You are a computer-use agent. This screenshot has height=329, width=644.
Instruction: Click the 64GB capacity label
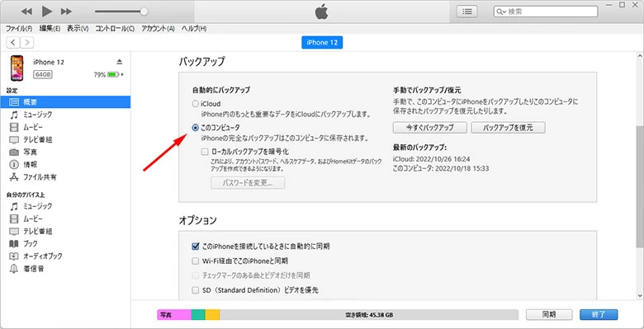click(43, 75)
